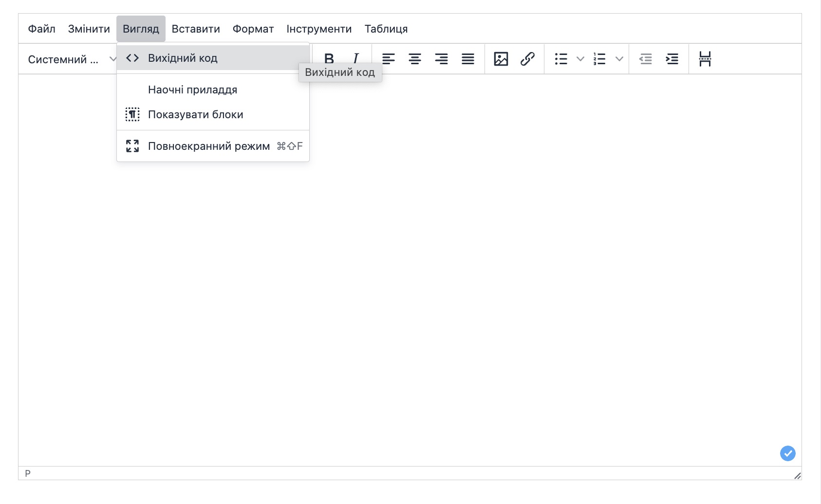Image resolution: width=821 pixels, height=504 pixels.
Task: Click the blue checkmark badge
Action: click(787, 453)
